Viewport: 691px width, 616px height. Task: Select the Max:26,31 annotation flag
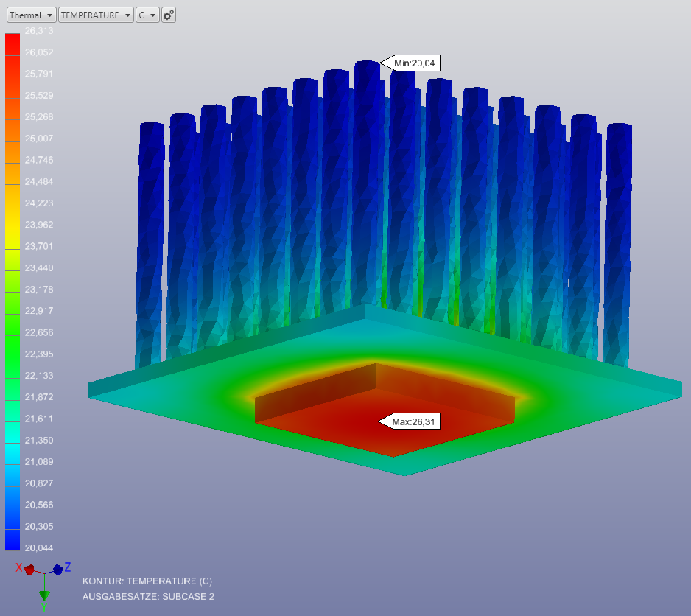[x=413, y=421]
